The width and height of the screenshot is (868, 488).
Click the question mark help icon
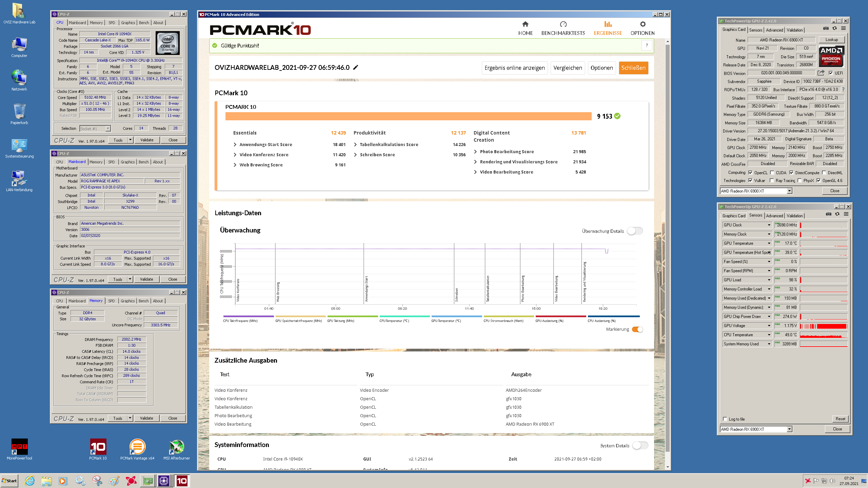647,45
